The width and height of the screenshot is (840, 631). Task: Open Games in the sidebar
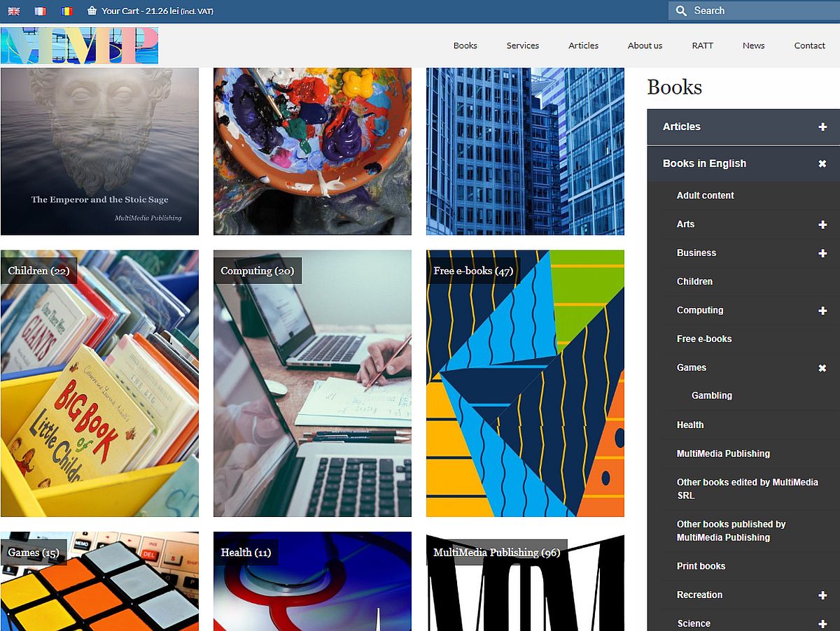[691, 367]
